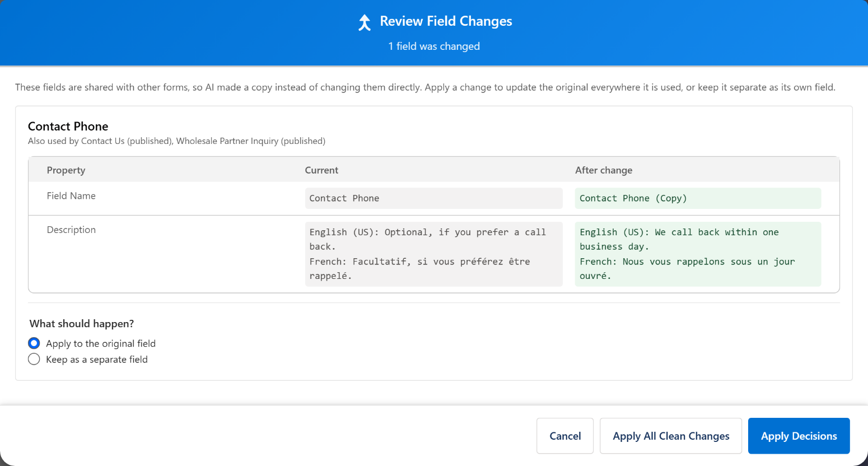The width and height of the screenshot is (868, 466).
Task: Click current description 'Optional, if you prefer' text
Action: 433,254
